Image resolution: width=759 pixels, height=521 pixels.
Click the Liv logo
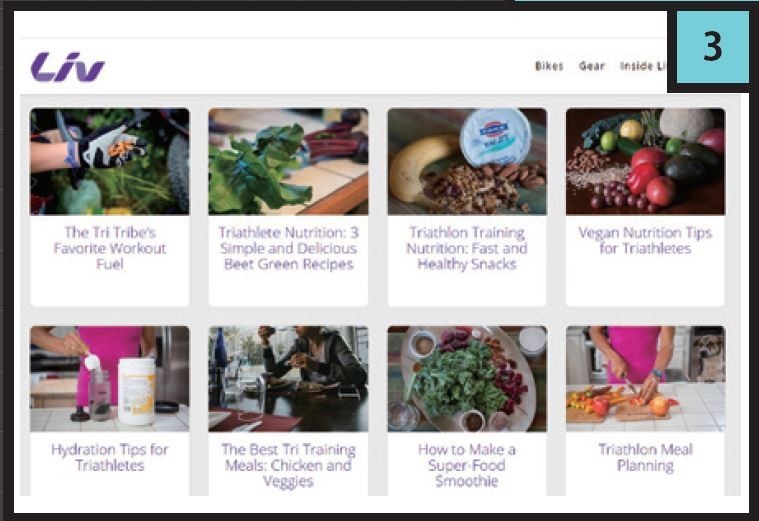click(67, 67)
